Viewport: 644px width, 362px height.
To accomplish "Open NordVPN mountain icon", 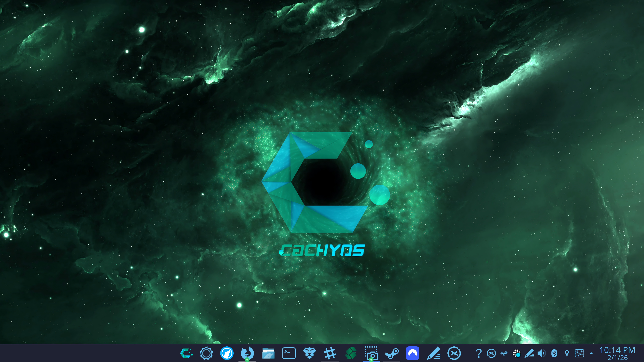I will (x=413, y=353).
